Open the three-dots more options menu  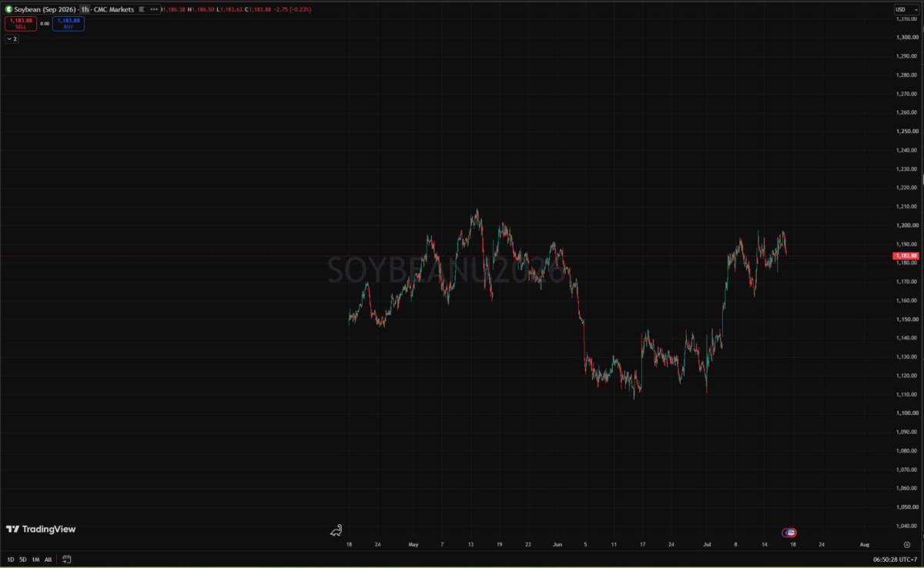point(153,9)
